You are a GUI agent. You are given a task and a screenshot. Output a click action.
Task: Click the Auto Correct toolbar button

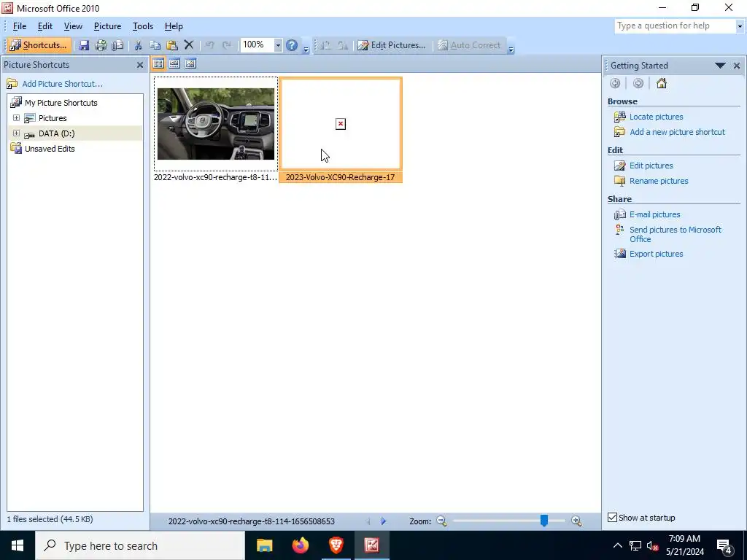pyautogui.click(x=469, y=45)
